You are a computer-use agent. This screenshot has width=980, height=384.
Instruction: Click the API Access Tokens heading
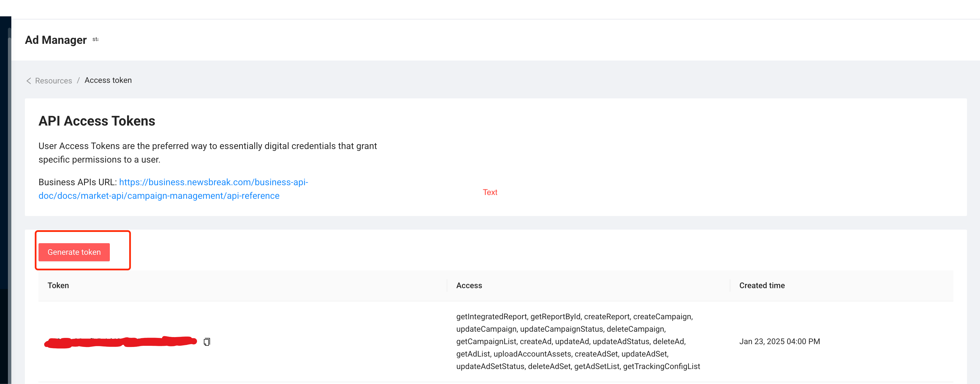pos(97,121)
